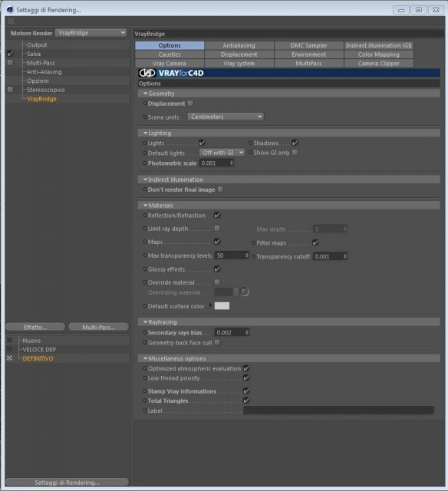
Task: Open the Caustics tab
Action: [170, 54]
